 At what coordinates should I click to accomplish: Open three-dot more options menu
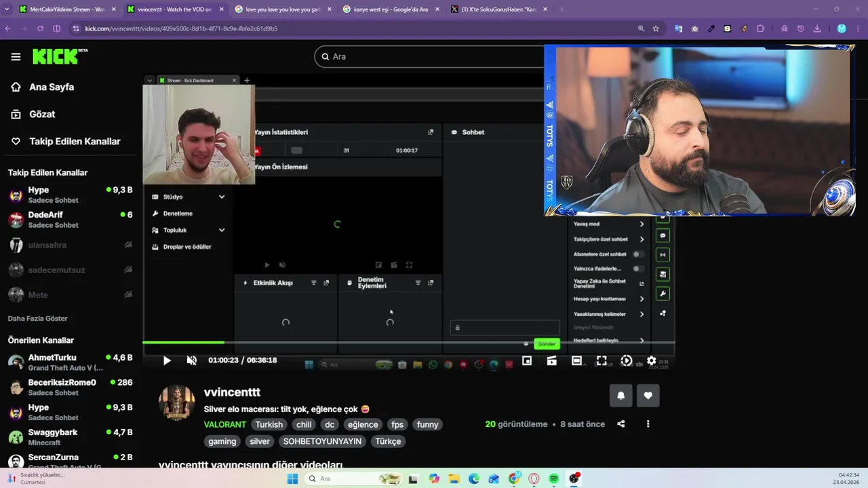(x=648, y=424)
